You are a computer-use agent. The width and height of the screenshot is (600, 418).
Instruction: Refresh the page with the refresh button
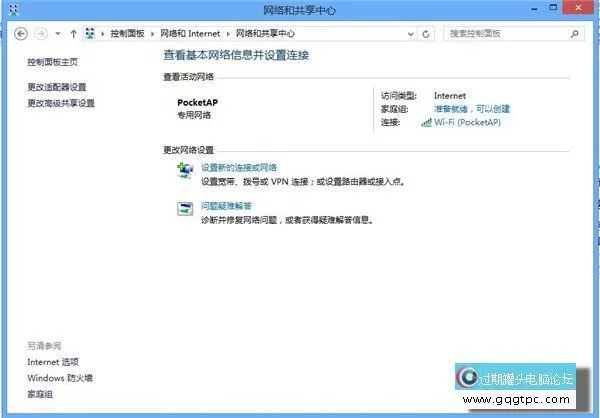click(426, 34)
